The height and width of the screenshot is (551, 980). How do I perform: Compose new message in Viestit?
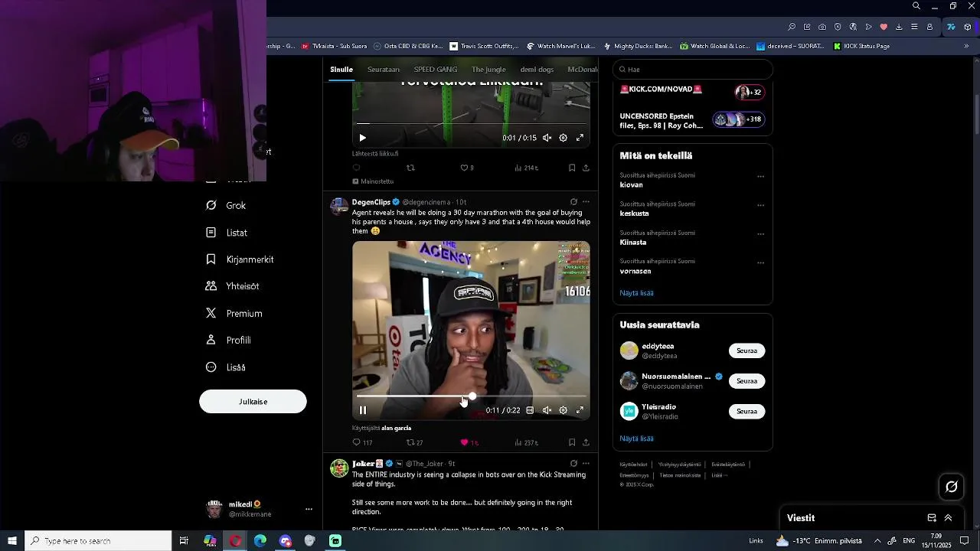932,518
